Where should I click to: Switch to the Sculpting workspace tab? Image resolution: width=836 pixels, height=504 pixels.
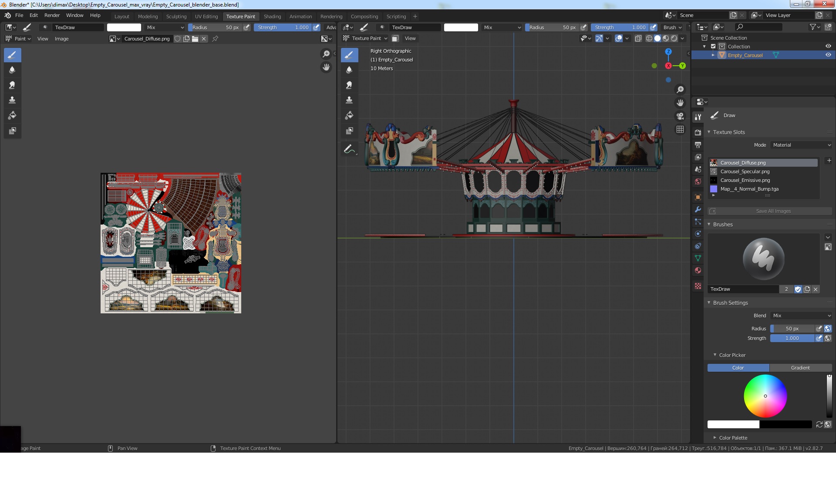pyautogui.click(x=176, y=17)
